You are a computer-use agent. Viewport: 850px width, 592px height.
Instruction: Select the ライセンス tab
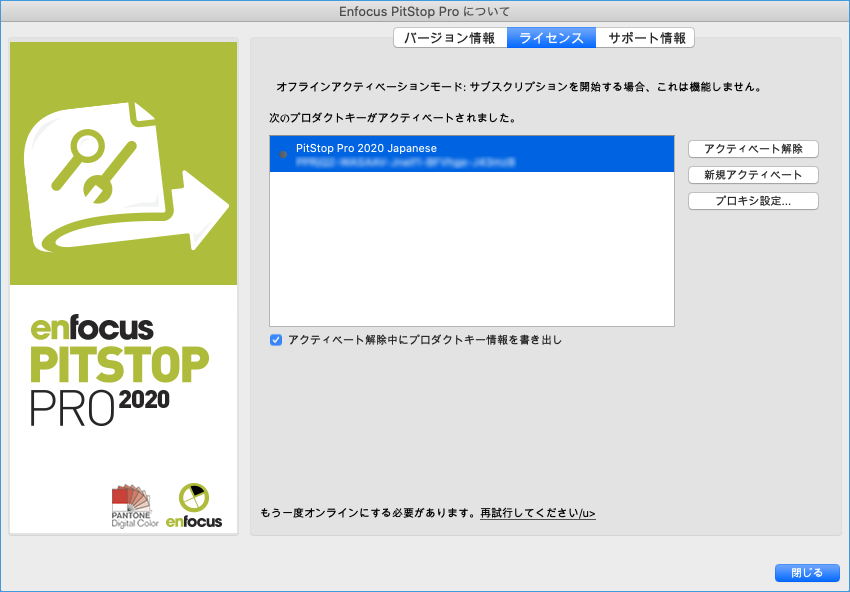pos(551,38)
